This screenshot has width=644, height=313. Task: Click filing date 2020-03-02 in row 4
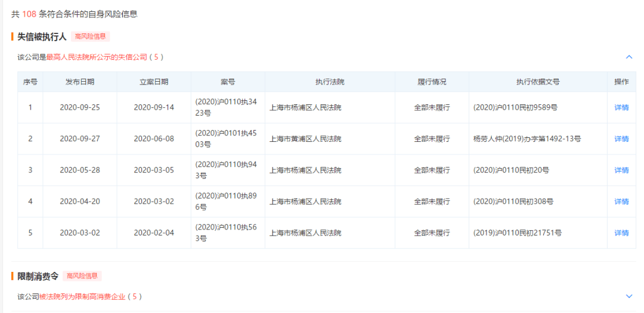[154, 202]
